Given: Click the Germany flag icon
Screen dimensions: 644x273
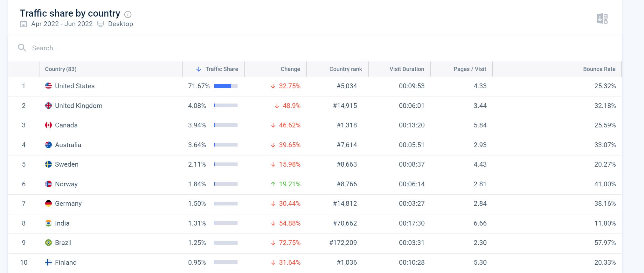Looking at the screenshot, I should tap(48, 204).
